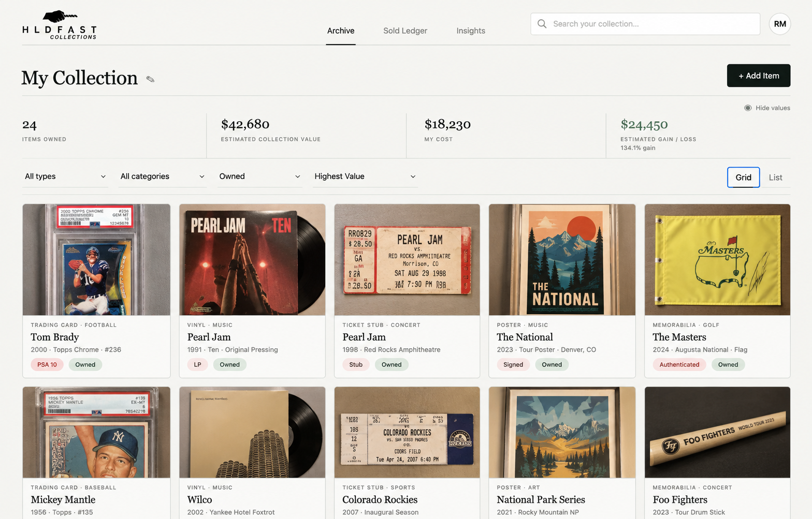Click the $42,680 estimated collection value

pos(245,124)
